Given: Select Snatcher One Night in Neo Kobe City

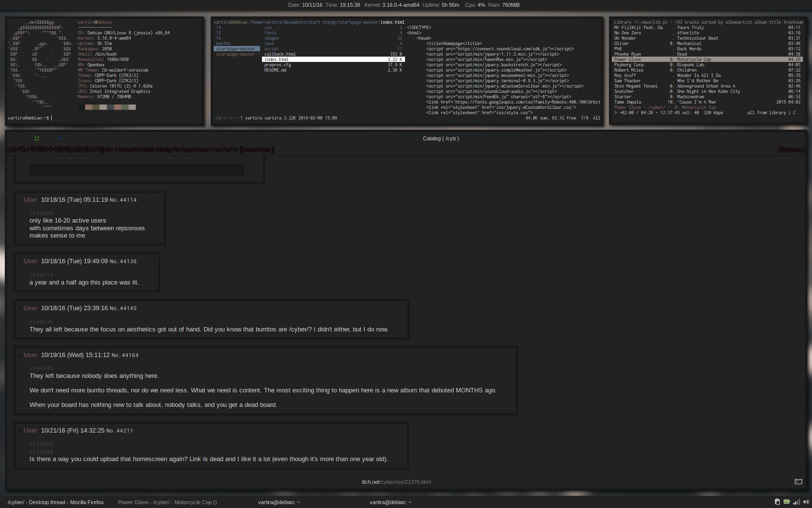Looking at the screenshot, I should point(707,91).
